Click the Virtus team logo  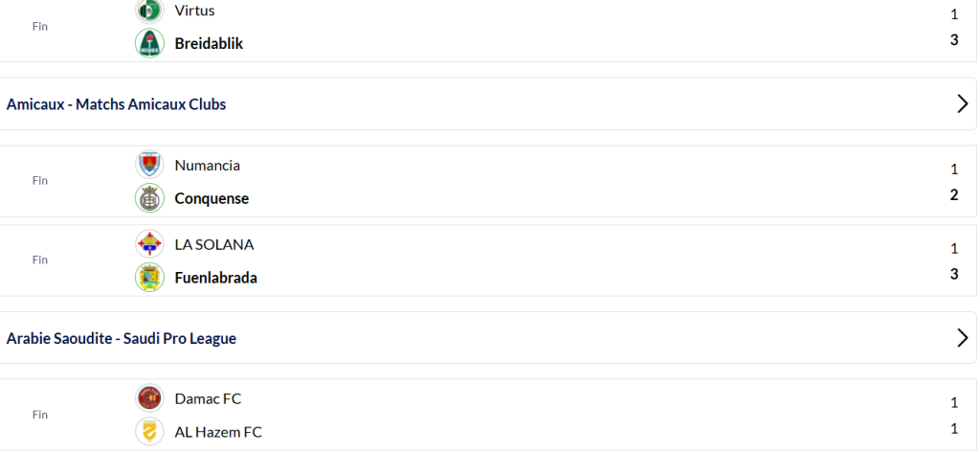click(149, 11)
